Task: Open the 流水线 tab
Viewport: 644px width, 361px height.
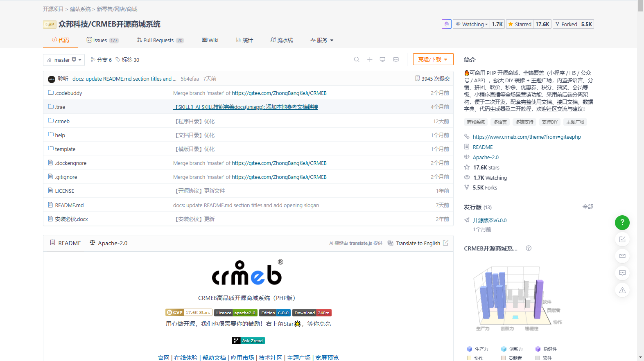Action: (282, 40)
